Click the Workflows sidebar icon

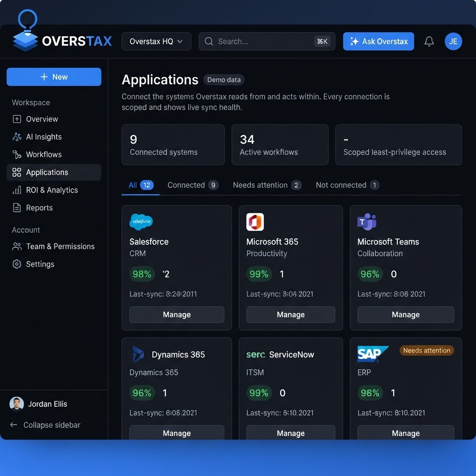click(17, 154)
